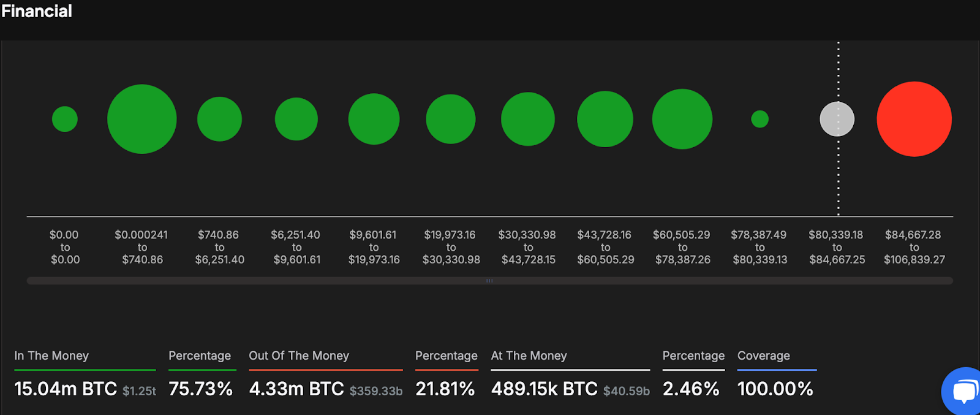Click the gray at-the-money bubble

click(837, 119)
